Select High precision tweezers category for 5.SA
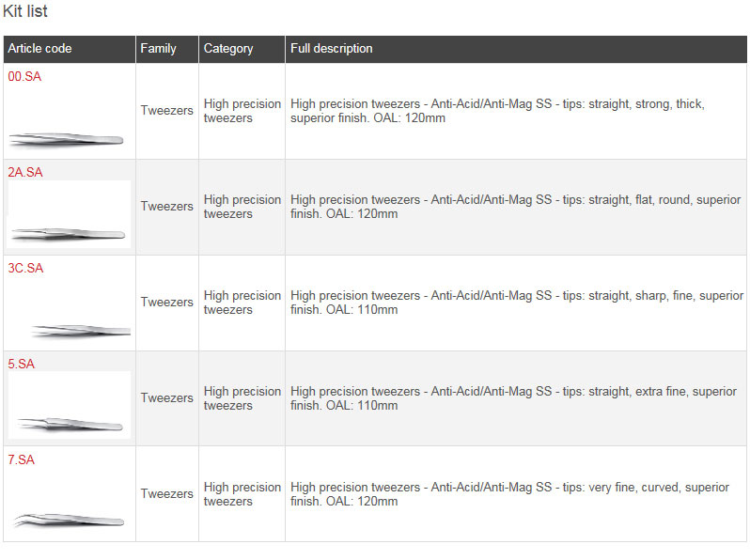The width and height of the screenshot is (750, 560). click(242, 398)
